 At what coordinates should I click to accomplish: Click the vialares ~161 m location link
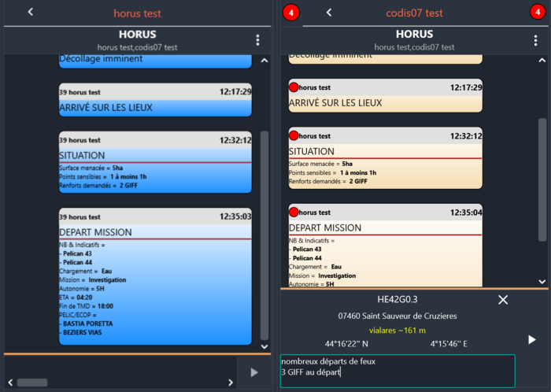(x=397, y=330)
